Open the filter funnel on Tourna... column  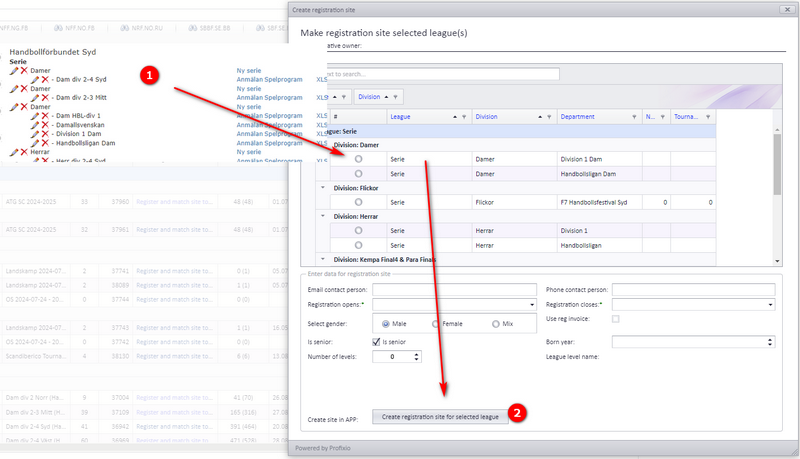coord(708,117)
